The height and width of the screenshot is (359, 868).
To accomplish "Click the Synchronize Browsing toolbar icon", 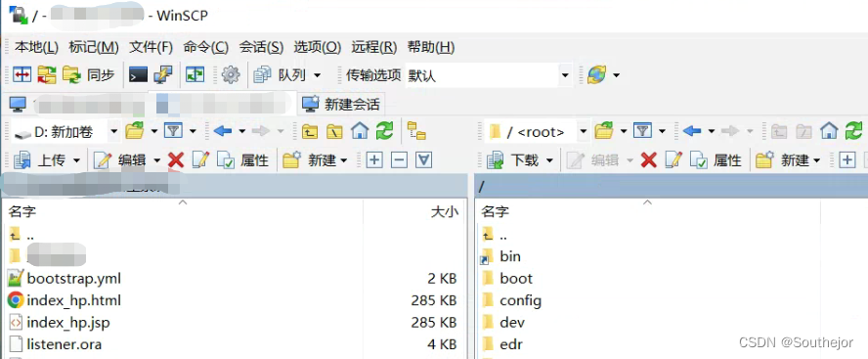I will (47, 74).
